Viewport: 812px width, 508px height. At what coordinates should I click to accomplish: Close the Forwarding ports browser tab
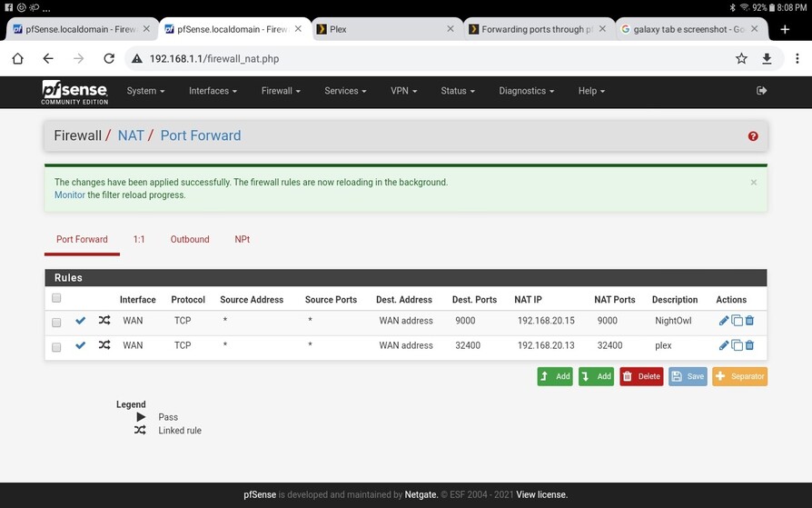602,29
